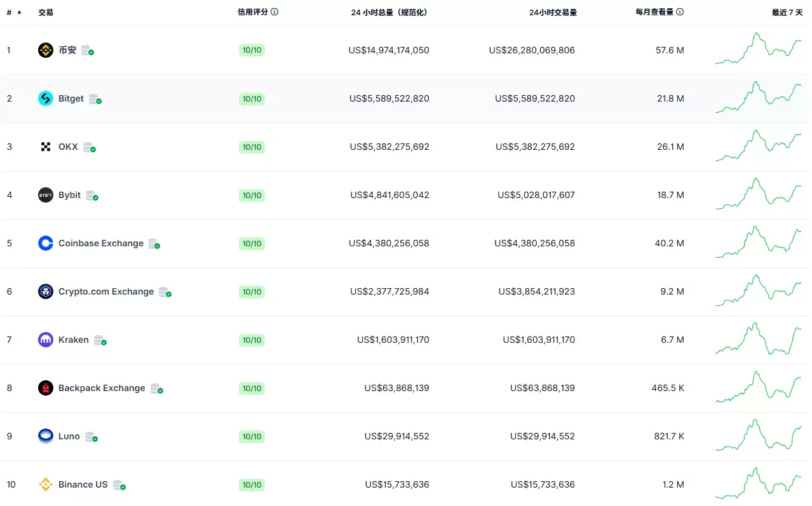The width and height of the screenshot is (812, 506).
Task: Open the Coinbase Exchange name link
Action: (x=100, y=243)
